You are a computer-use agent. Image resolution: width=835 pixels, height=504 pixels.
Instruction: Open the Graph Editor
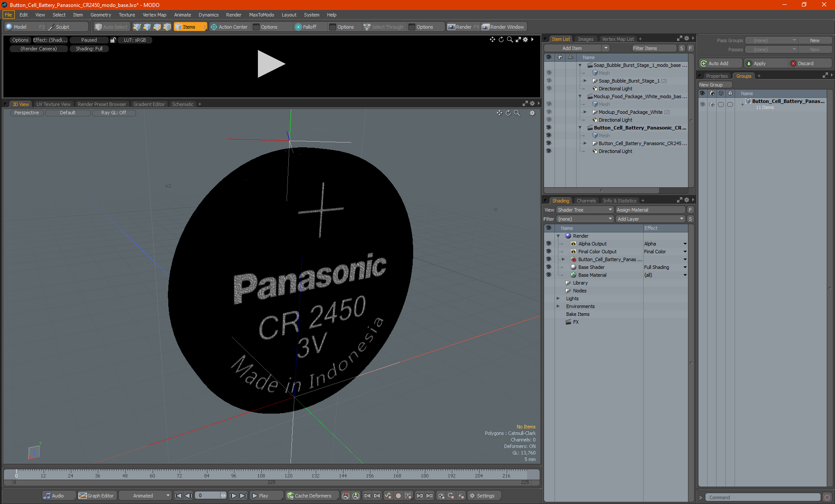pos(97,496)
